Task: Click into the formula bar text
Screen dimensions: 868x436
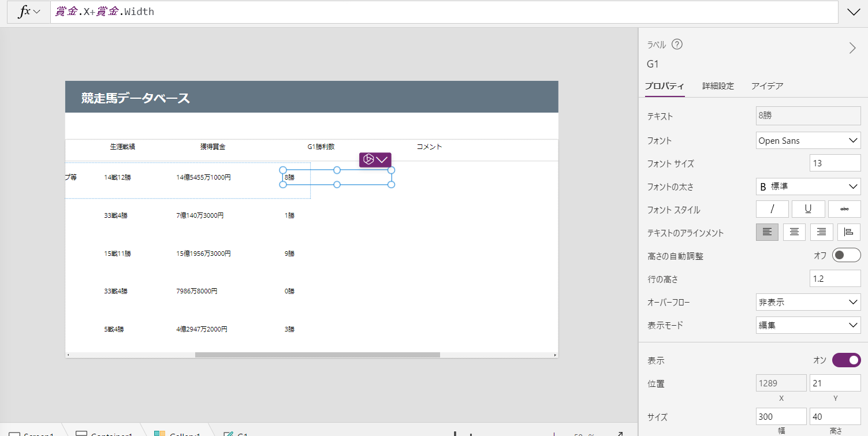Action: [444, 12]
